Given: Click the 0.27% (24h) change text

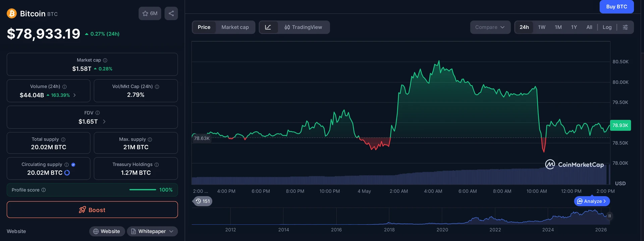Looking at the screenshot, I should [105, 34].
